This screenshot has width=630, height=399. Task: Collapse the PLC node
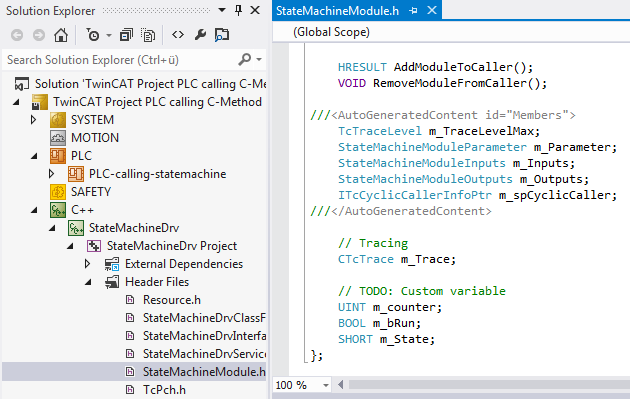[34, 156]
